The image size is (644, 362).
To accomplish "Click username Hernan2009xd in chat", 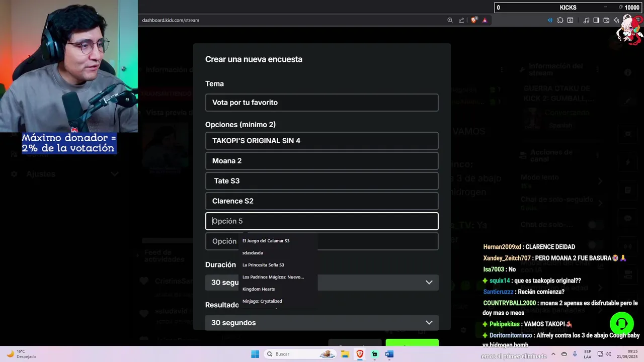I will tap(502, 247).
